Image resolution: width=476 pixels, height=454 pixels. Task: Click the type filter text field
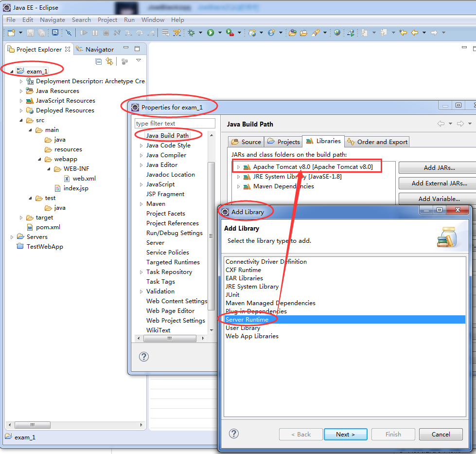click(x=175, y=124)
